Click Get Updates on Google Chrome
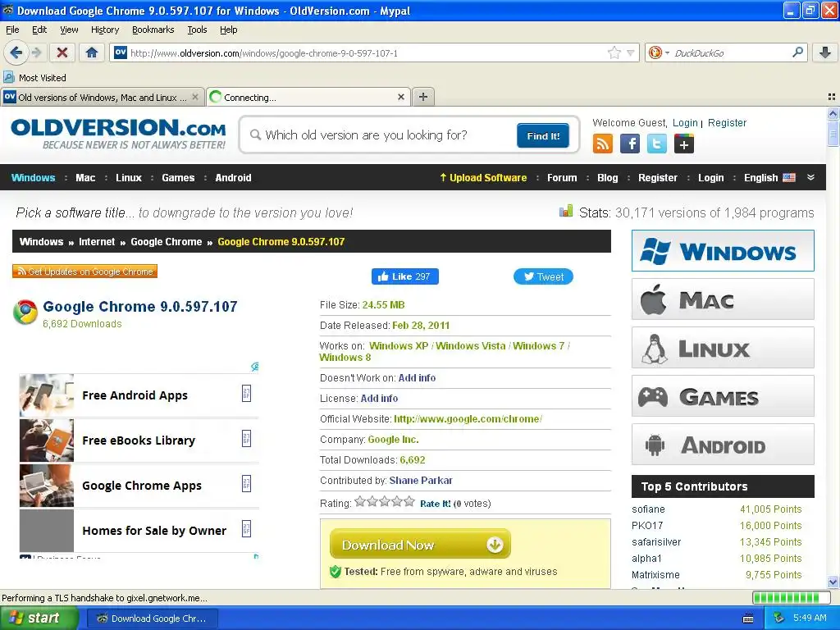The image size is (840, 630). 84,272
